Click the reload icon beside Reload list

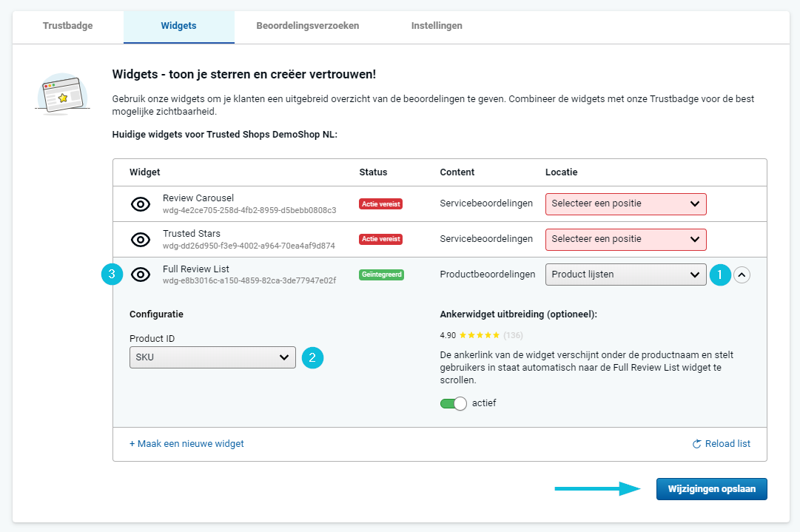click(x=696, y=444)
